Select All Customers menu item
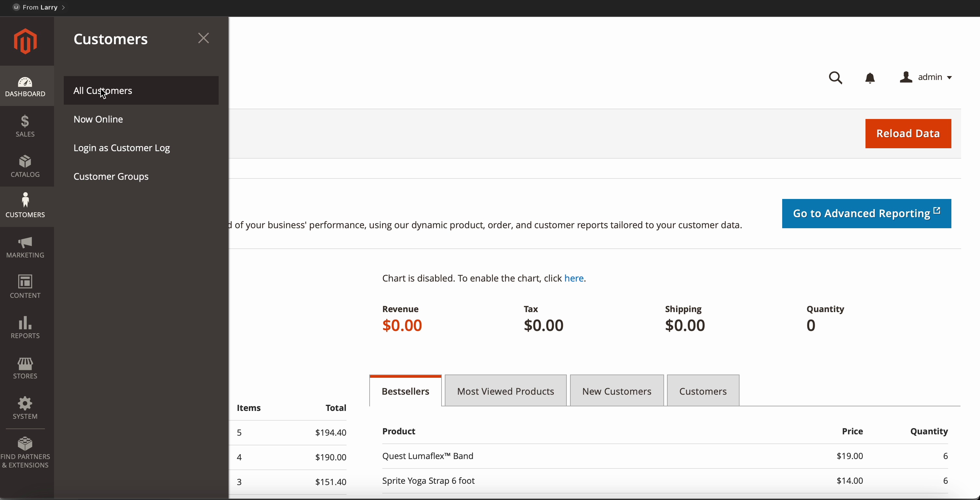 pyautogui.click(x=141, y=90)
